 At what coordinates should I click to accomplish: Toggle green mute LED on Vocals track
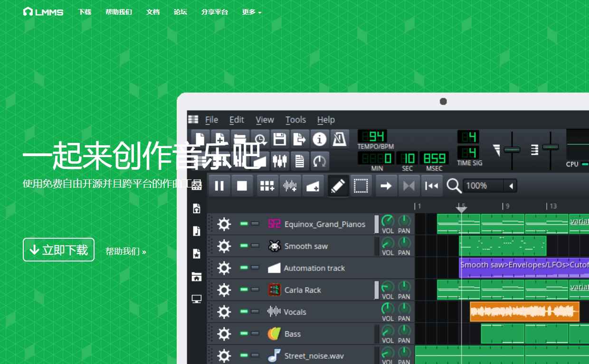coord(244,311)
